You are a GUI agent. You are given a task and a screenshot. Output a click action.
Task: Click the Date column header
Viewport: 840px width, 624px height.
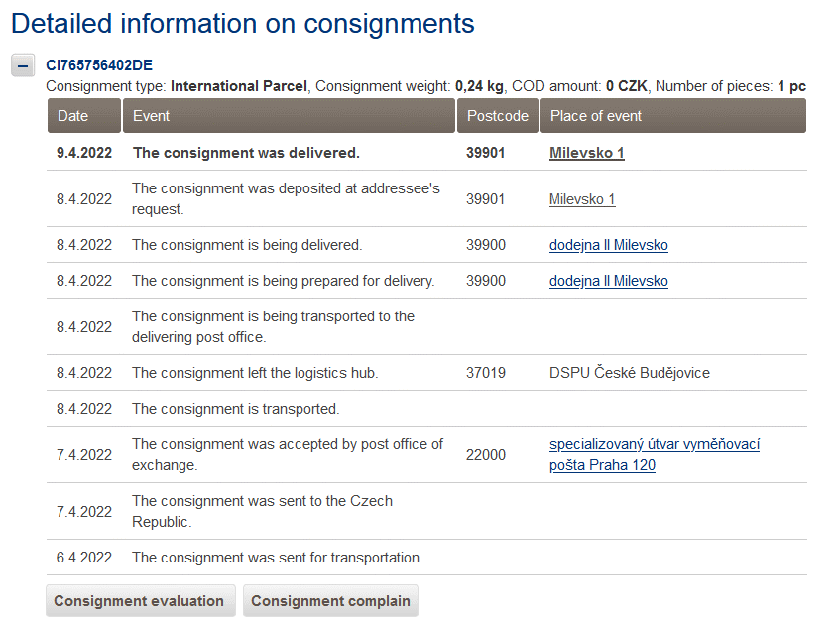point(73,116)
